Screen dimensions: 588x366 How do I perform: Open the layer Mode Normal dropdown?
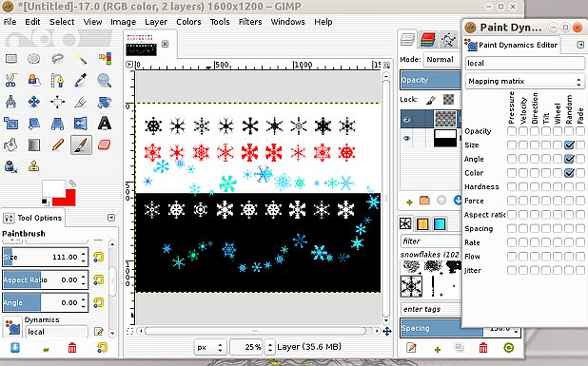[x=442, y=60]
